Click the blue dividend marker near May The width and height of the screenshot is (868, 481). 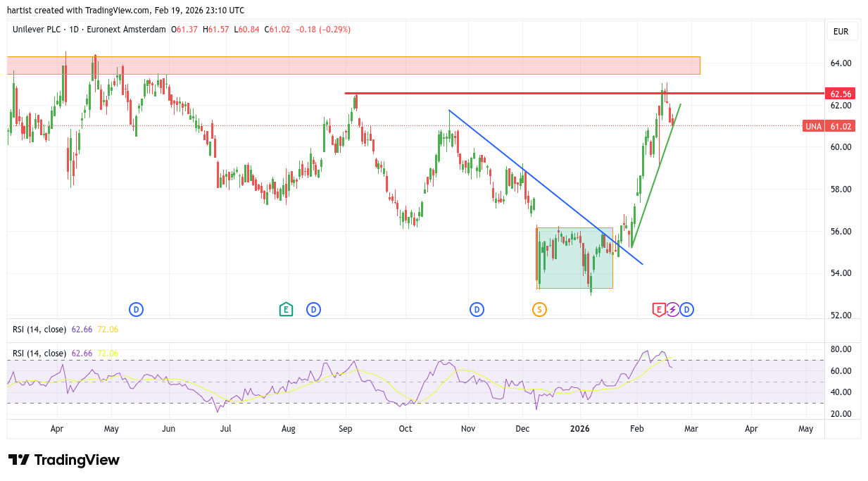click(136, 309)
